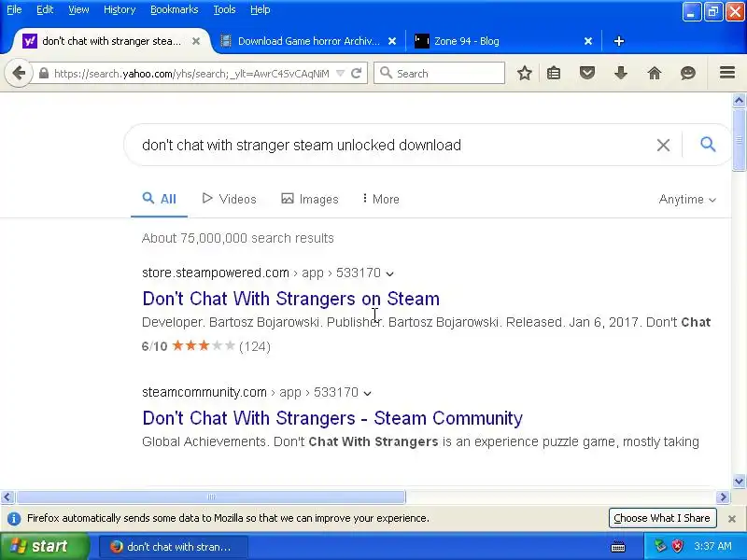Screen dimensions: 747x560
Task: Click the Firefox taskbar button
Action: point(174,547)
